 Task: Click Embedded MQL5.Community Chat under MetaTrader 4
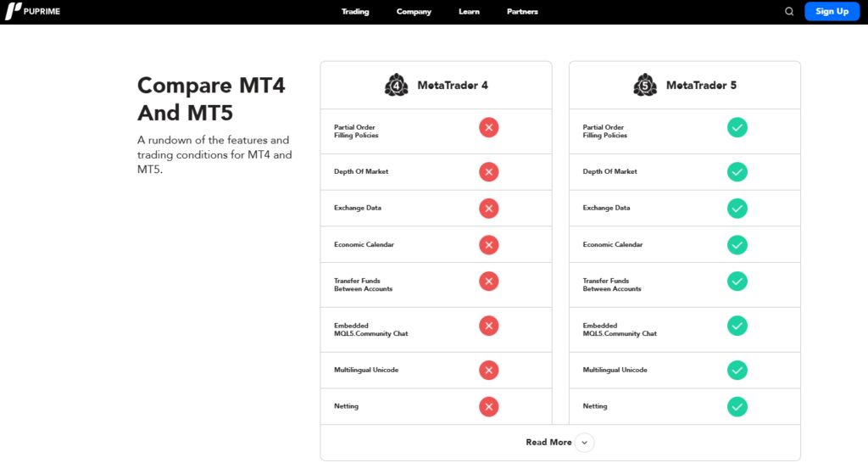tap(371, 330)
